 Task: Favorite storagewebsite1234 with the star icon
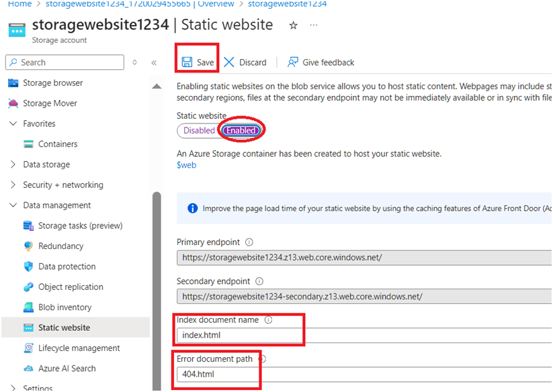point(293,26)
